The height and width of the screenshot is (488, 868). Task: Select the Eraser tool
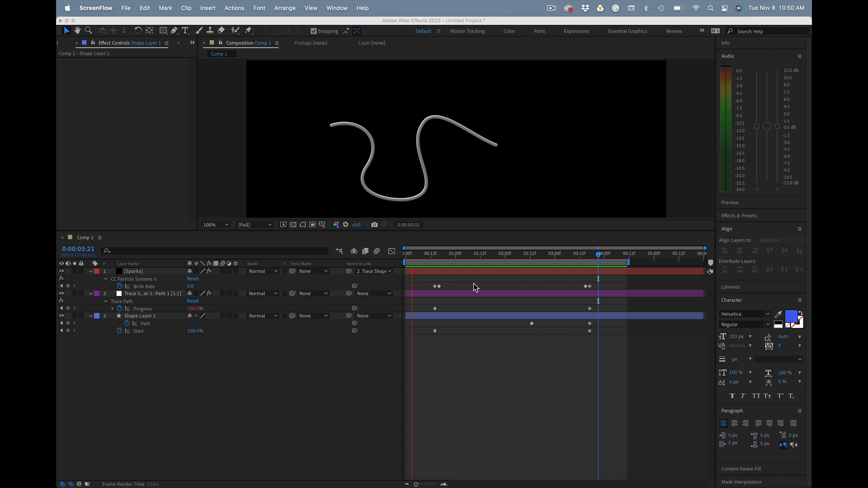point(221,30)
